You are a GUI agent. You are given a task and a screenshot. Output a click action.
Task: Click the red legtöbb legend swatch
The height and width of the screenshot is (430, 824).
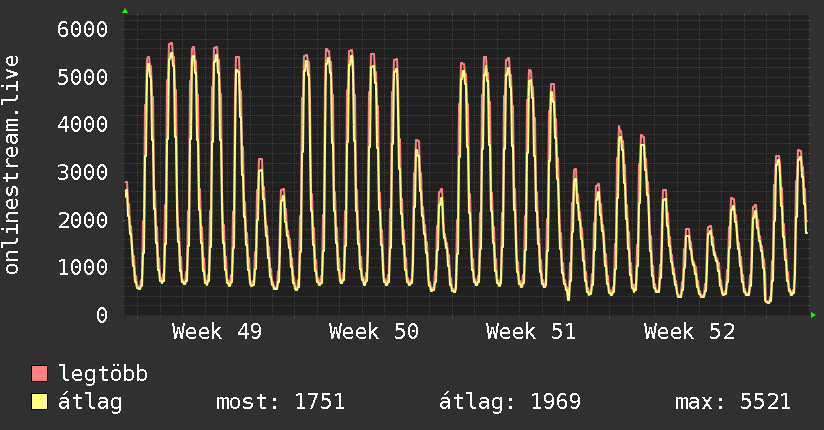coord(39,375)
